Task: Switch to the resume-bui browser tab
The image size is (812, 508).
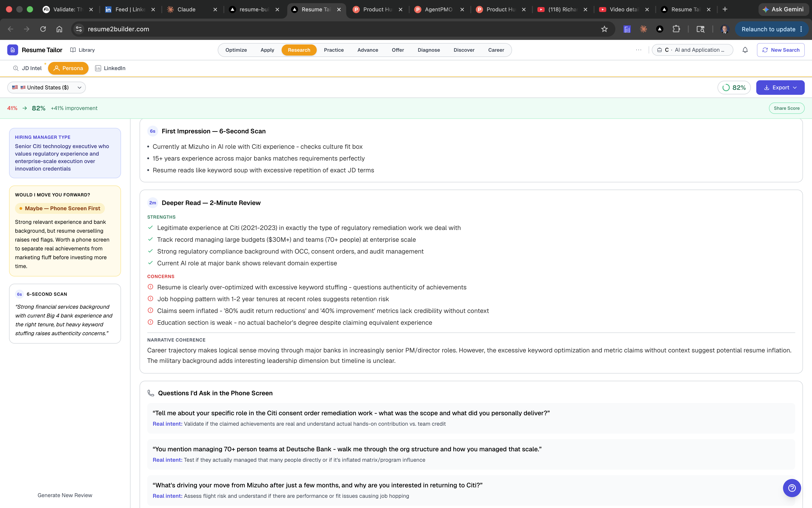Action: [x=254, y=9]
